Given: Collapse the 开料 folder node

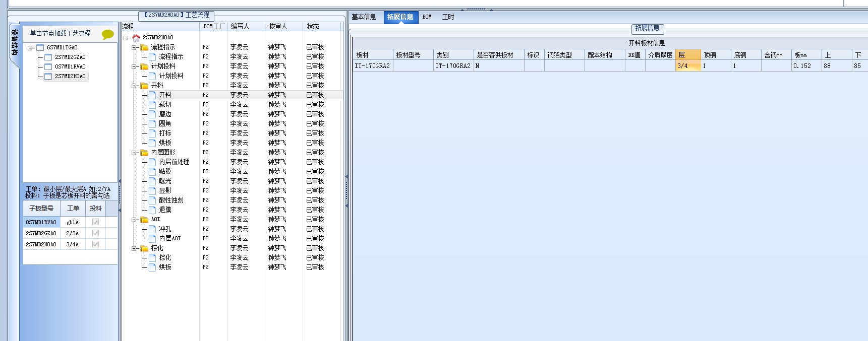Looking at the screenshot, I should (x=135, y=86).
